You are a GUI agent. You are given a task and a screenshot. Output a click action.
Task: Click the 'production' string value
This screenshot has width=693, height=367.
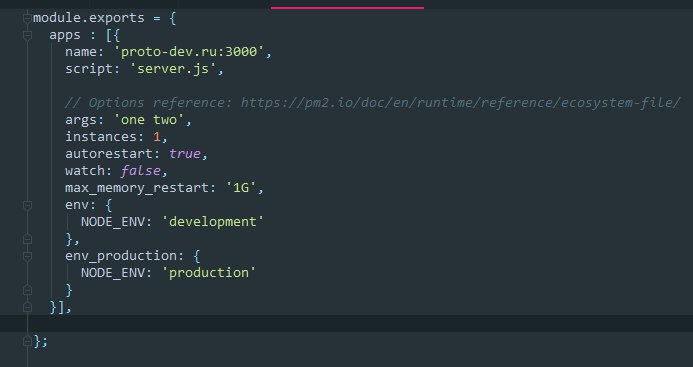[209, 273]
